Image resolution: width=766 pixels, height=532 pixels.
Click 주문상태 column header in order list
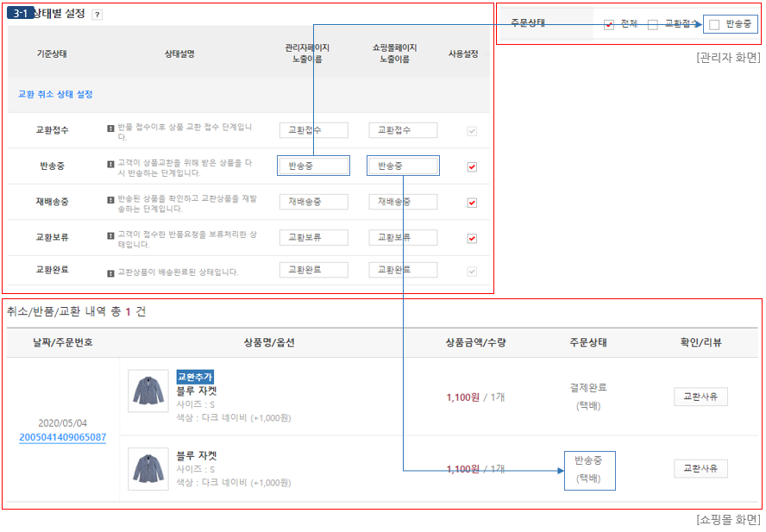pos(588,342)
